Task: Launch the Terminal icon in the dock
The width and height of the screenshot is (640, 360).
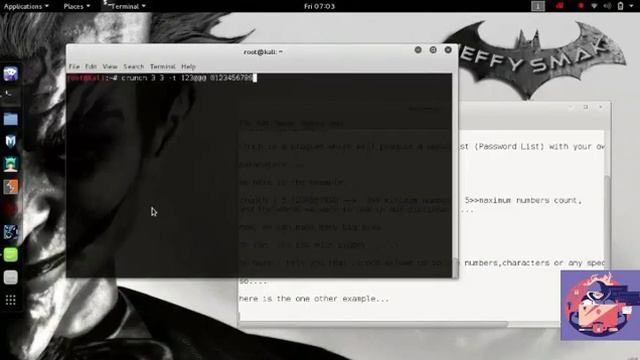Action: (11, 96)
